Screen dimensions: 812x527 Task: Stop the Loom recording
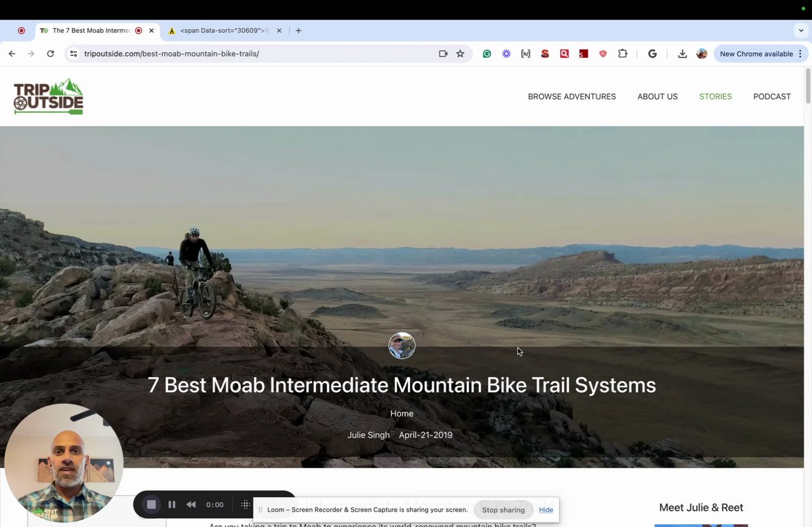pyautogui.click(x=151, y=505)
